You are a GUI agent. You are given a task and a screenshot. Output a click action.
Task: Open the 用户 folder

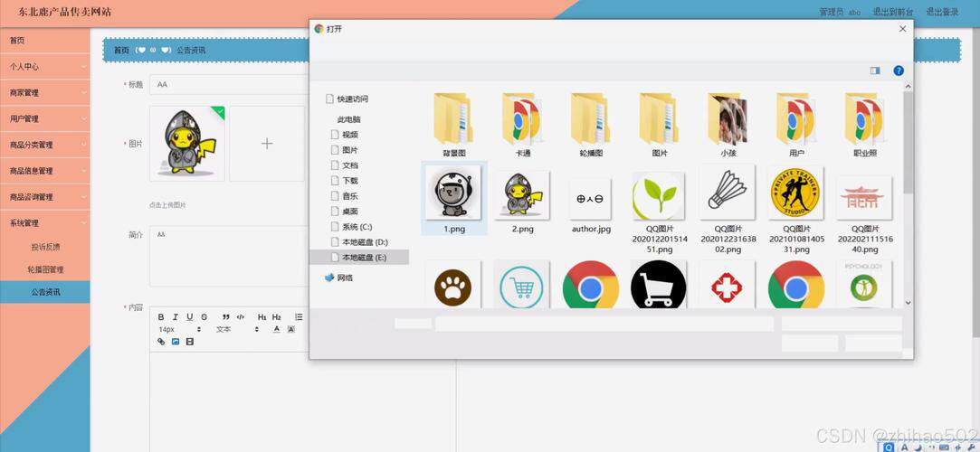pos(796,124)
